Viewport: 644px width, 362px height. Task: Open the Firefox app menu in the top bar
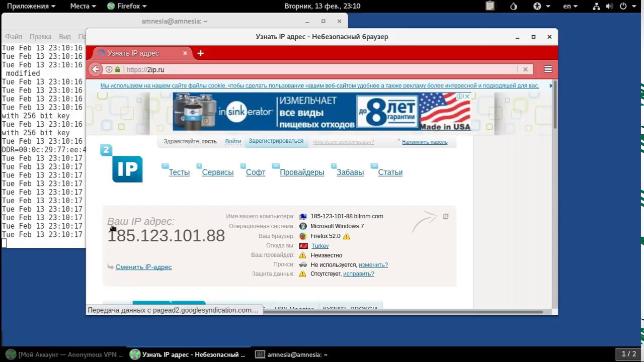(127, 6)
